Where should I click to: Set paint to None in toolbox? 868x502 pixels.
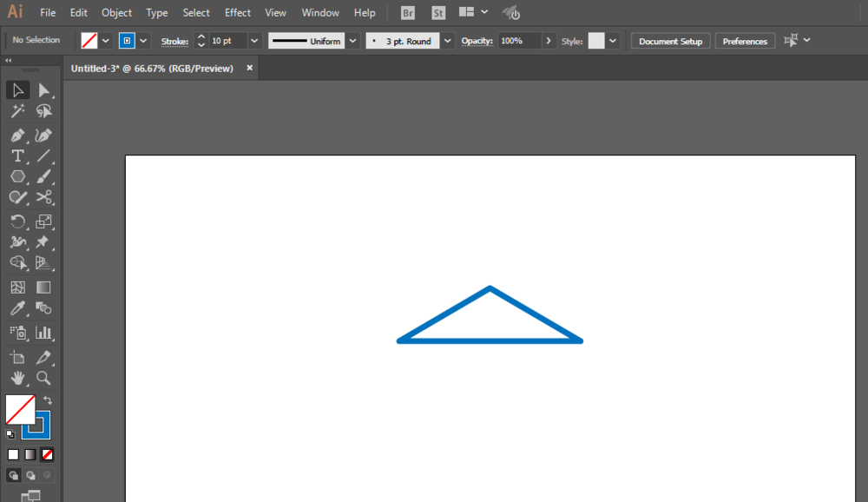(x=48, y=454)
